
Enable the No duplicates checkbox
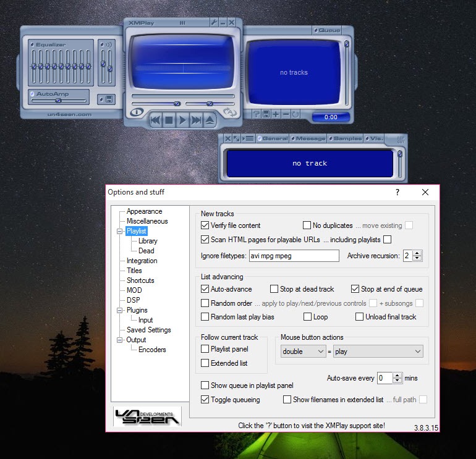point(307,225)
